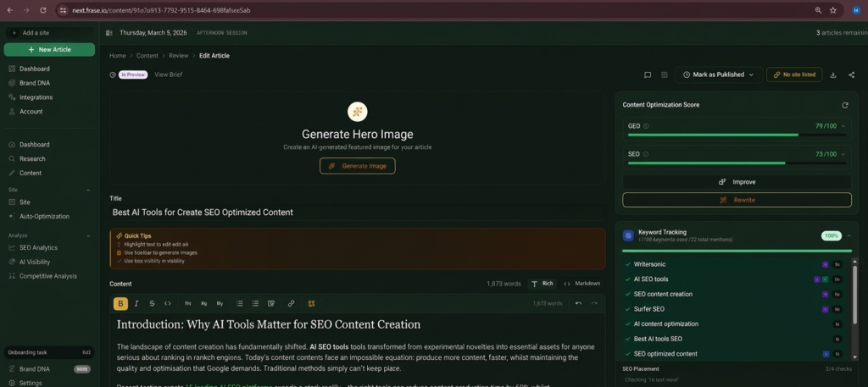Click the Keyword Tracking panel icon
This screenshot has width=868, height=387.
pos(628,236)
